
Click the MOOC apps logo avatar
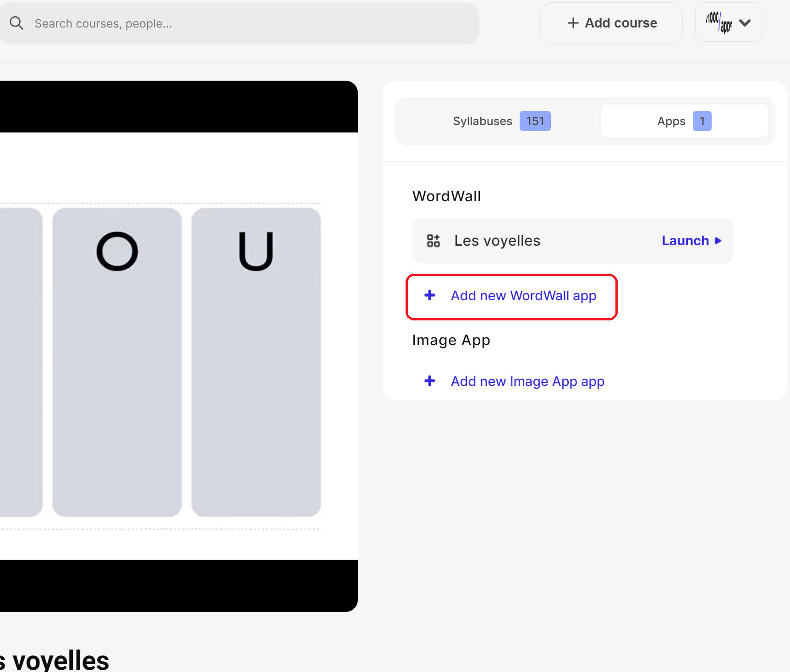click(x=719, y=22)
